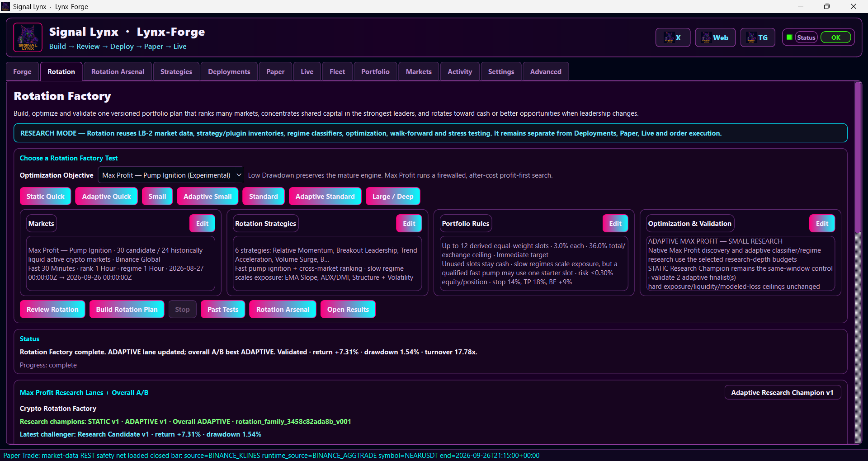Edit the Portfolio Rules panel
The image size is (868, 461).
tap(615, 223)
